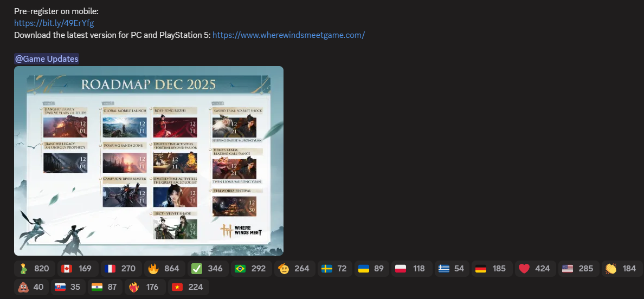Click the Poland flag reaction with 118

click(411, 269)
